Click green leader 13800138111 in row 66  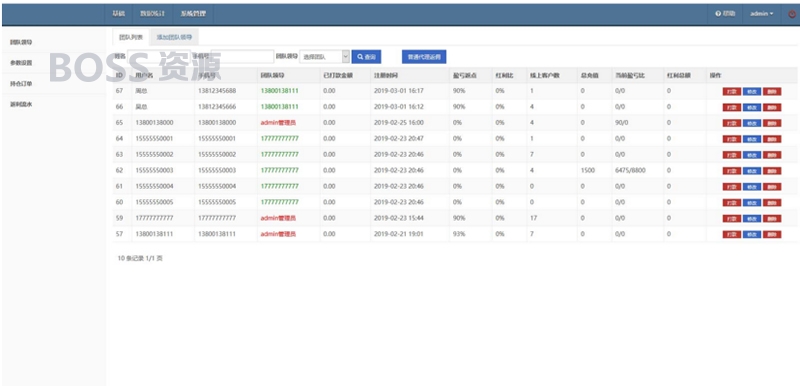click(x=279, y=107)
